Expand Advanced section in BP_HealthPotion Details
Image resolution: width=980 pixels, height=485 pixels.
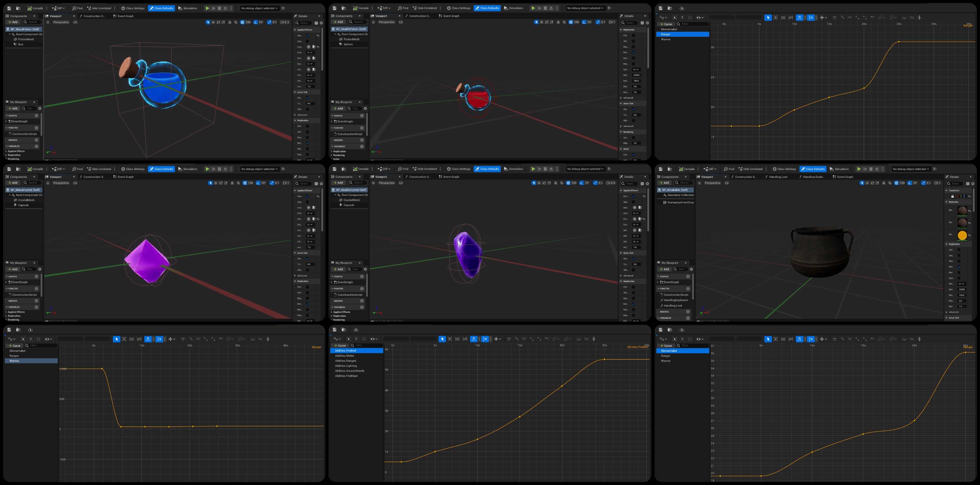(621, 98)
